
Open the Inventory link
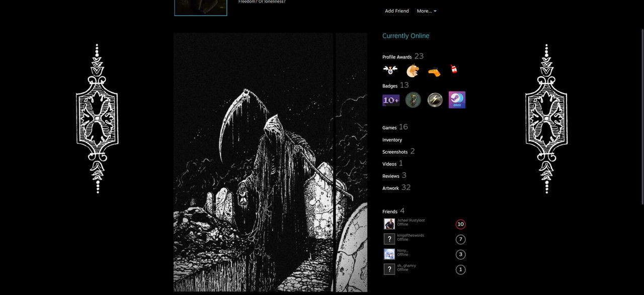392,140
